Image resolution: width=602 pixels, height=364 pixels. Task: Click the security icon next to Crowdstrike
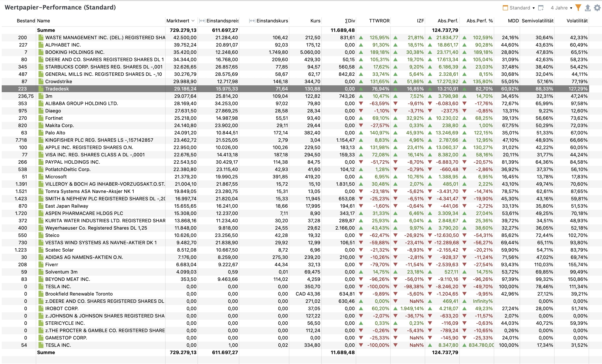point(41,82)
